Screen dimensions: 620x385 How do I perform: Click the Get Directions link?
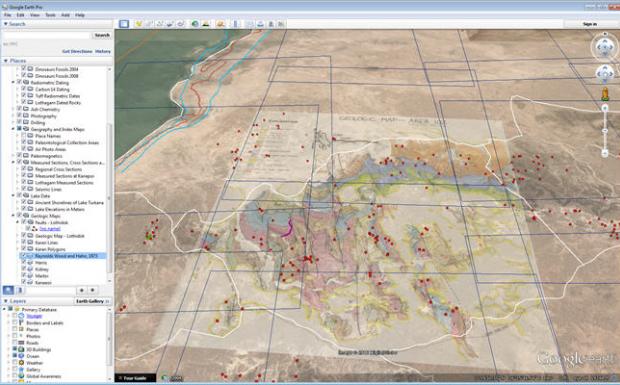coord(77,51)
